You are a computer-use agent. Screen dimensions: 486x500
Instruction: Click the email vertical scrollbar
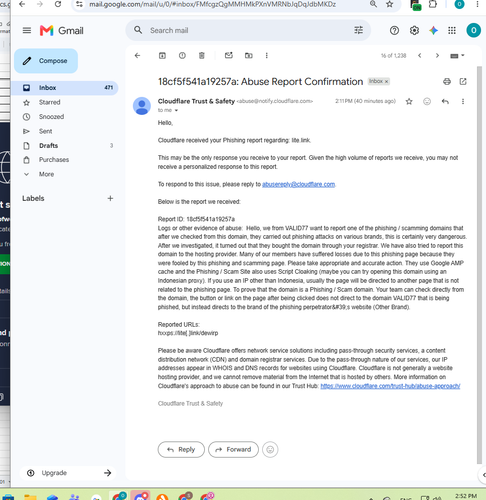click(479, 264)
